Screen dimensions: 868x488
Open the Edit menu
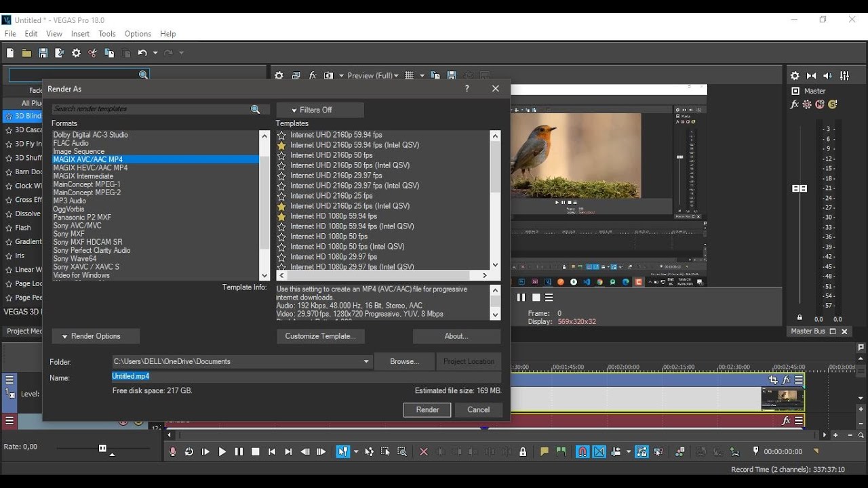[x=31, y=34]
